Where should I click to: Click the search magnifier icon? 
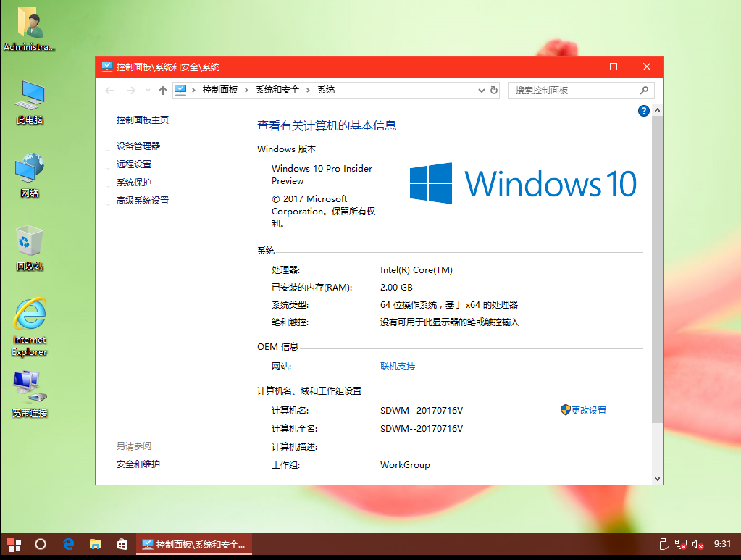tap(644, 91)
